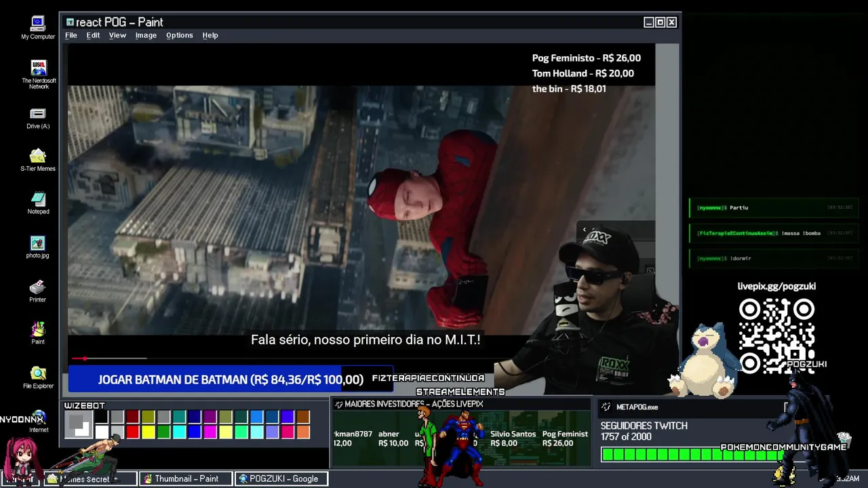
Task: Click "the bin - R$ 18,01" donor text
Action: click(x=569, y=89)
